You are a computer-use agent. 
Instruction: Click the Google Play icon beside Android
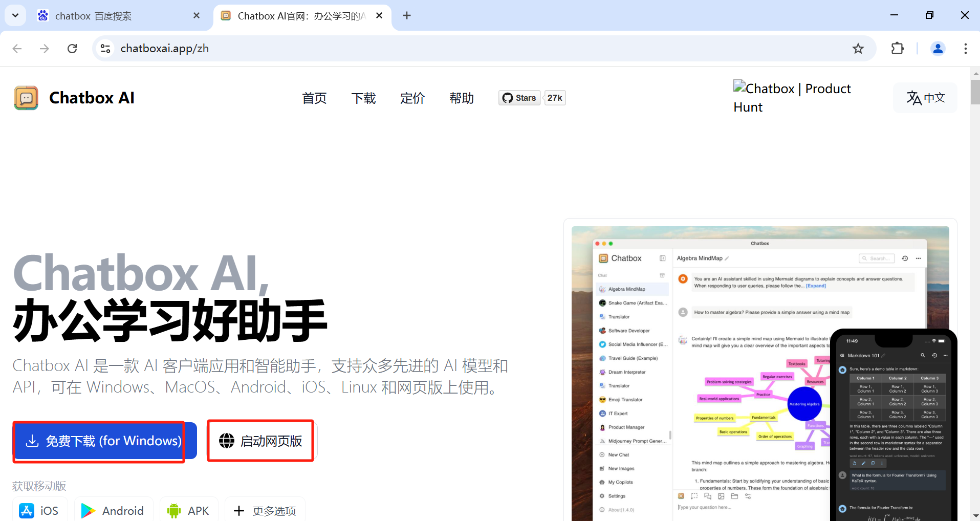point(88,510)
